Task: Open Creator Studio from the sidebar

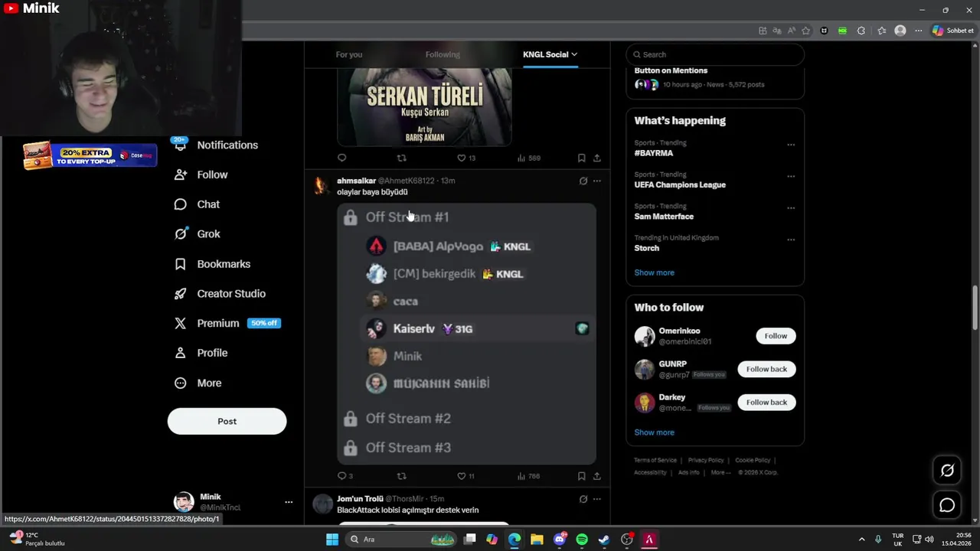Action: tap(220, 294)
